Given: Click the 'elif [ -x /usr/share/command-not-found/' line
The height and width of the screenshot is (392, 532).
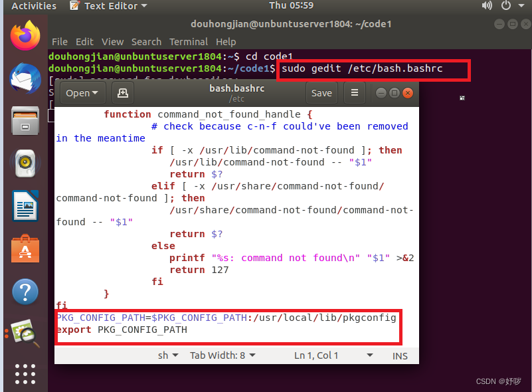Looking at the screenshot, I should click(268, 186).
